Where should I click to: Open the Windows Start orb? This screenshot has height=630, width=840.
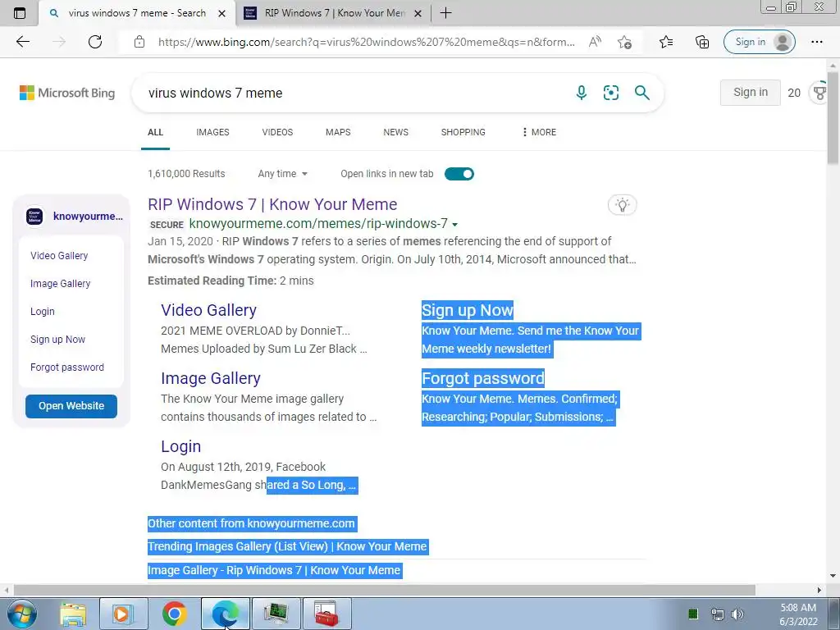[22, 614]
